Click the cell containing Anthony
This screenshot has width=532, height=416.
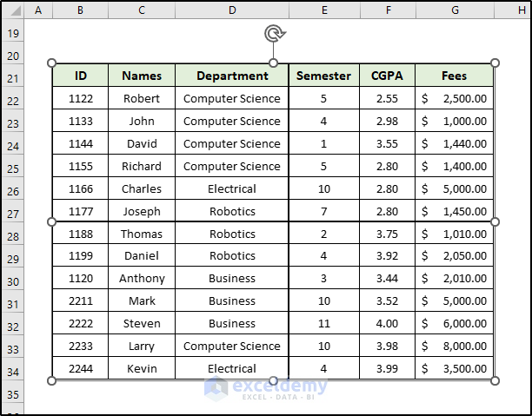point(142,278)
